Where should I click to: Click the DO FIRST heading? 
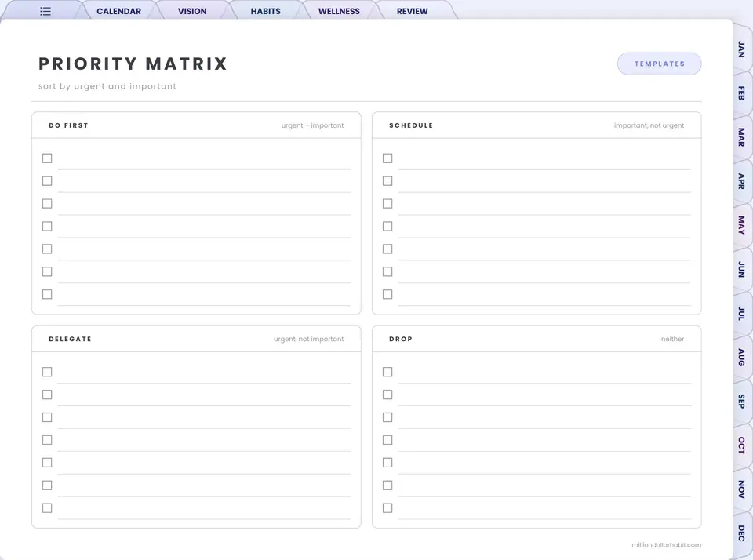coord(69,125)
